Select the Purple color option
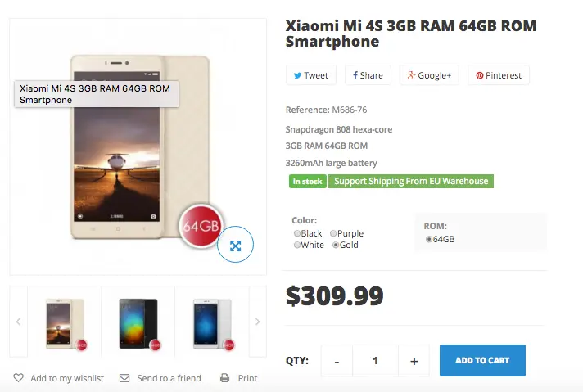Image resolution: width=583 pixels, height=392 pixels. point(333,233)
